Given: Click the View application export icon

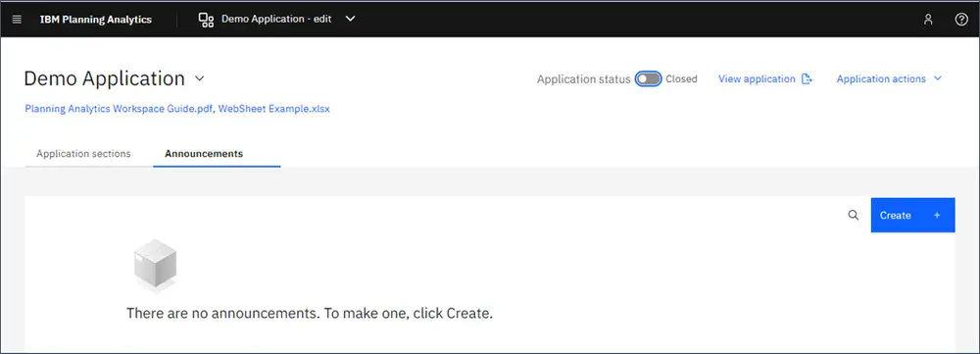Looking at the screenshot, I should click(x=807, y=78).
